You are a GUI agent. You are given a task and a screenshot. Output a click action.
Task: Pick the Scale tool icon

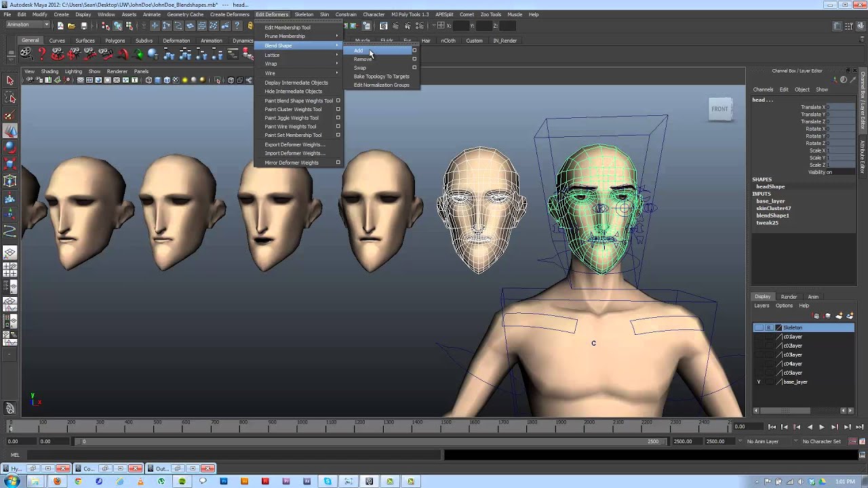click(10, 165)
